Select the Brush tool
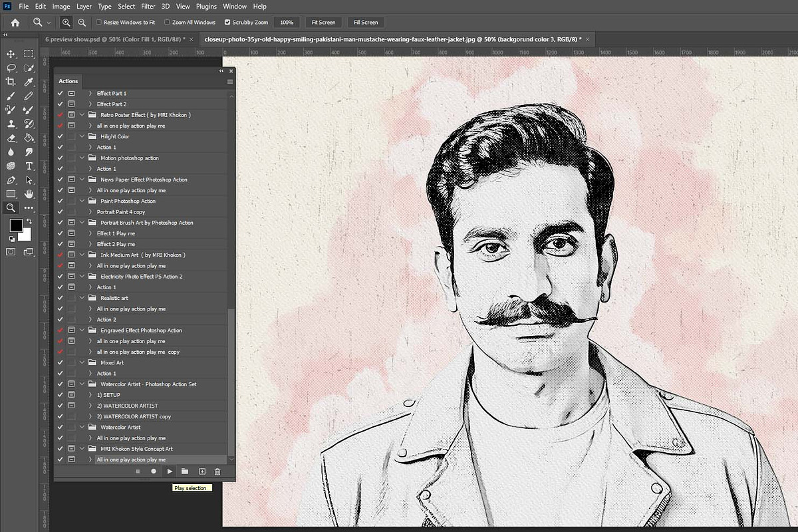The width and height of the screenshot is (798, 532). 11,96
